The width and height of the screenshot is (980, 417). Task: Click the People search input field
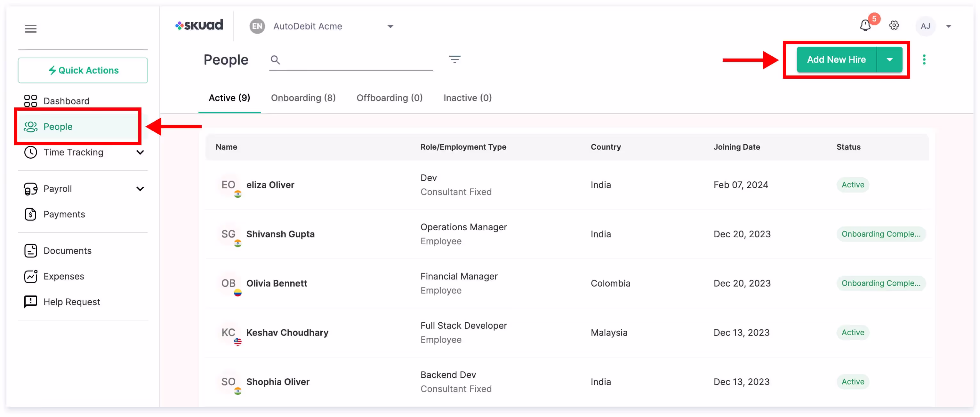[356, 60]
